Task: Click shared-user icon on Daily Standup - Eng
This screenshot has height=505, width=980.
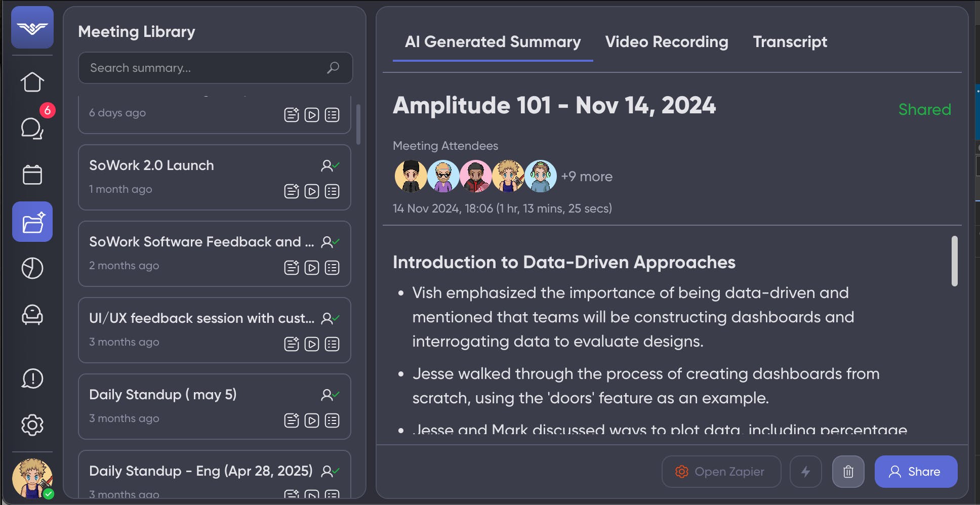Action: coord(330,471)
